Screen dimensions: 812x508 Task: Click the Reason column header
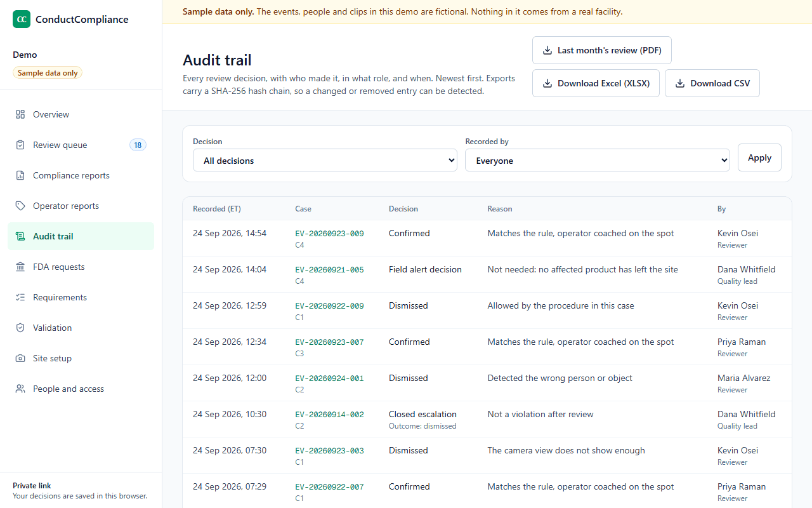point(500,209)
